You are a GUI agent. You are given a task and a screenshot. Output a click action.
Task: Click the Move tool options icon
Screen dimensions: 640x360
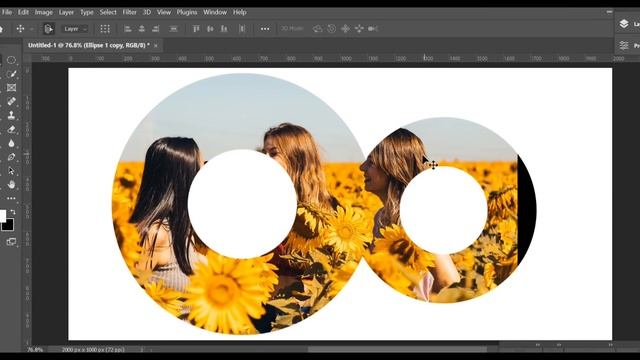coord(20,29)
